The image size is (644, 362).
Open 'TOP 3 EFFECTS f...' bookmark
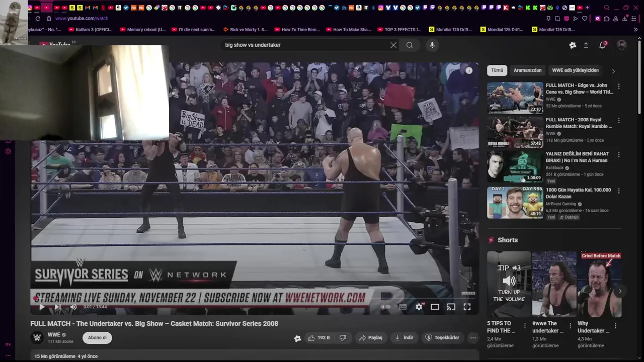pos(399,30)
